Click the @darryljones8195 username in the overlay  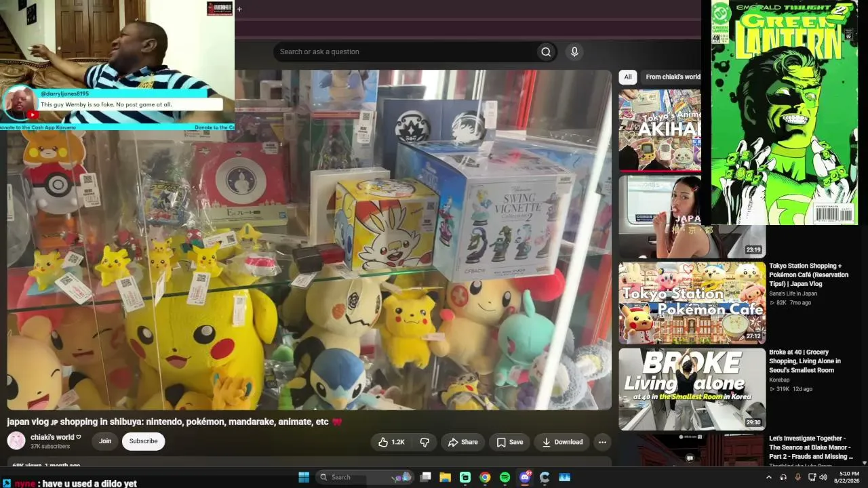coord(64,94)
